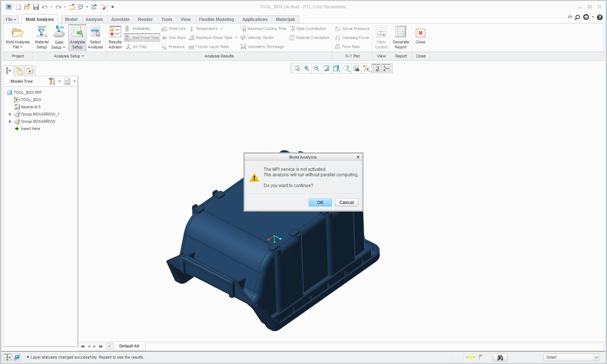Image resolution: width=607 pixels, height=364 pixels.
Task: Open the Temperature results dropdown
Action: (221, 29)
